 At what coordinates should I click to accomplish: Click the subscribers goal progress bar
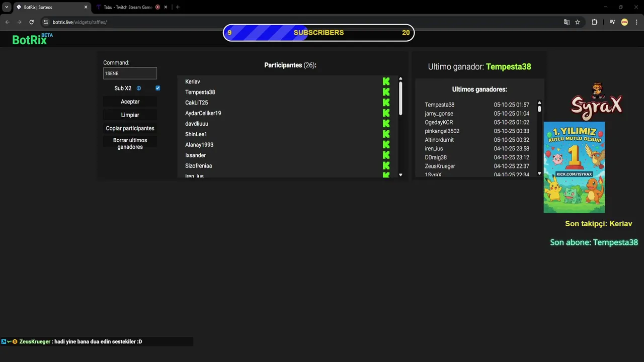[x=318, y=33]
